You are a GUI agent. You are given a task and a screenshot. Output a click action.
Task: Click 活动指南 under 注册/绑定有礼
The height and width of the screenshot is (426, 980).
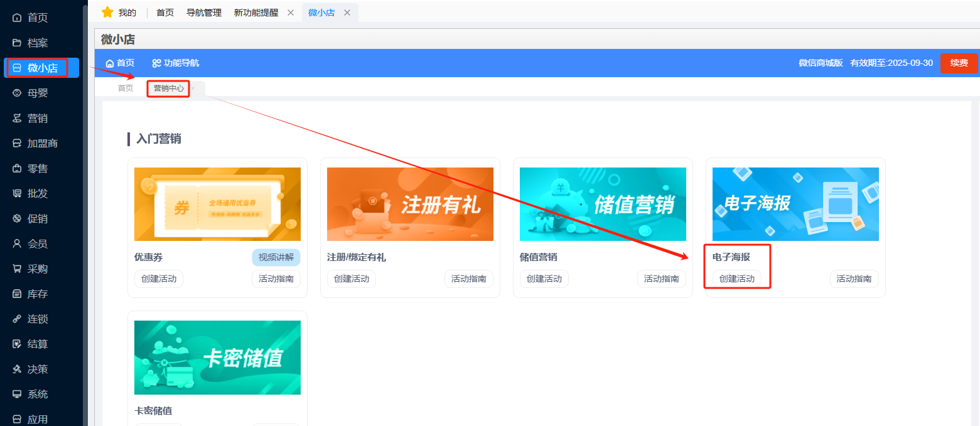[469, 279]
